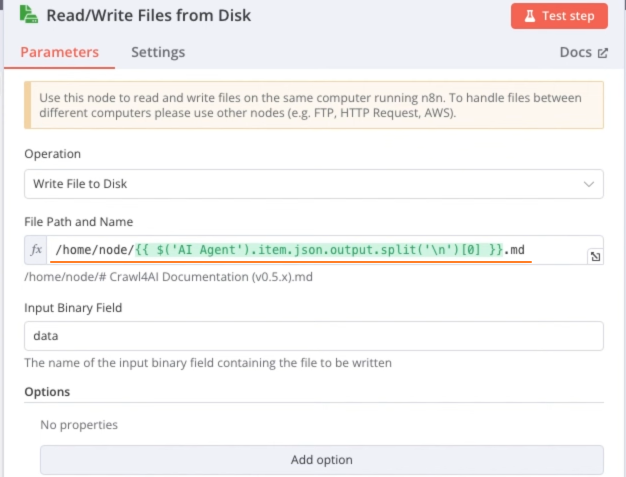The width and height of the screenshot is (626, 477).
Task: Open the expanded expression editor icon
Action: click(595, 258)
